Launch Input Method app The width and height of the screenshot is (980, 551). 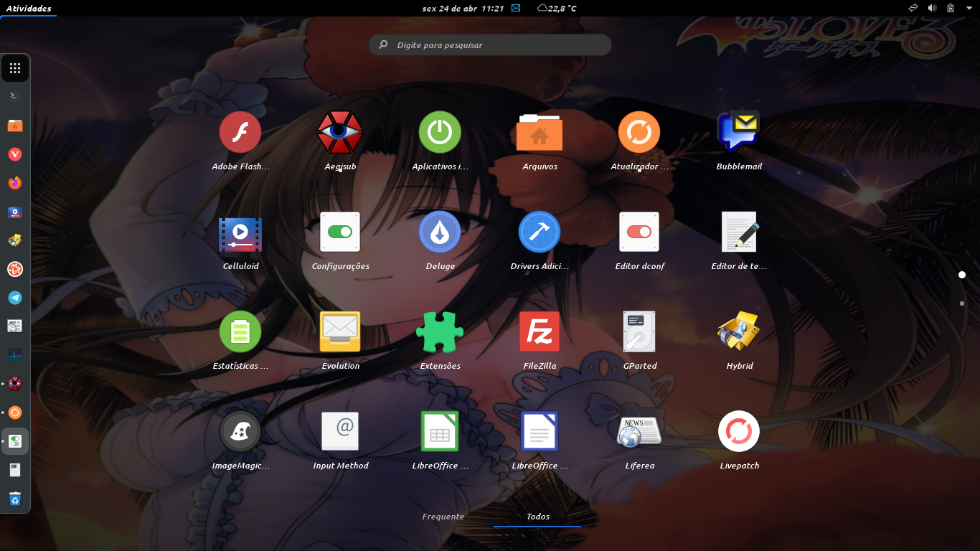pyautogui.click(x=340, y=431)
